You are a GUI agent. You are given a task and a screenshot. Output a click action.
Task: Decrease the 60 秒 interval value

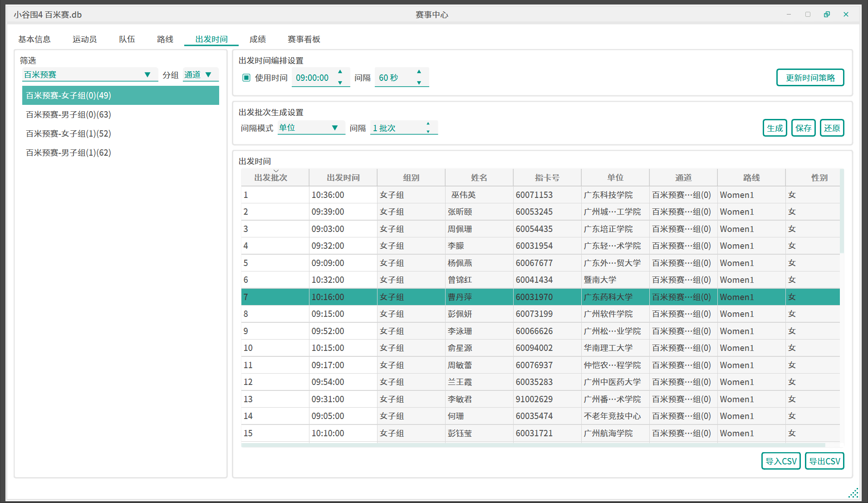419,83
